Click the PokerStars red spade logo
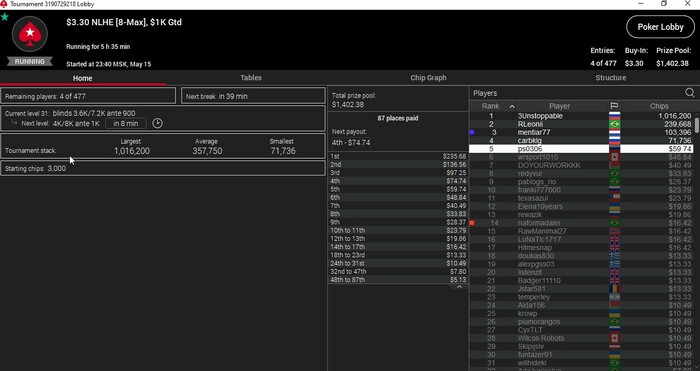700x371 pixels. 30,34
